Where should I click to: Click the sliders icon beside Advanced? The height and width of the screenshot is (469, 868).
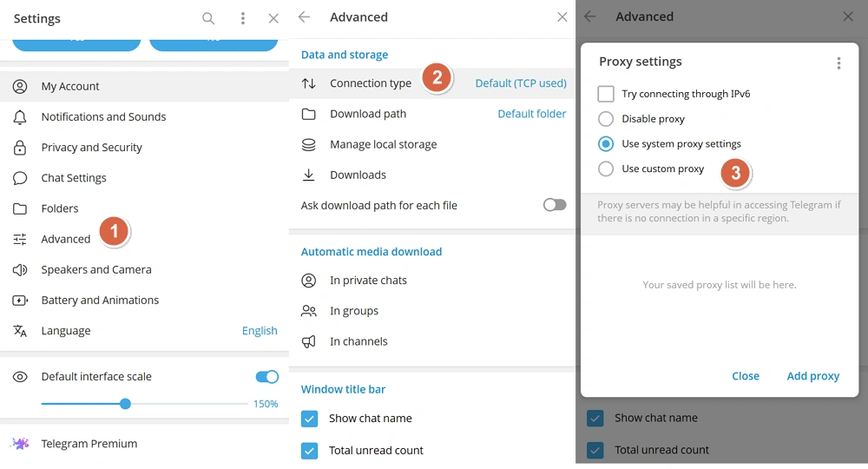coord(20,239)
